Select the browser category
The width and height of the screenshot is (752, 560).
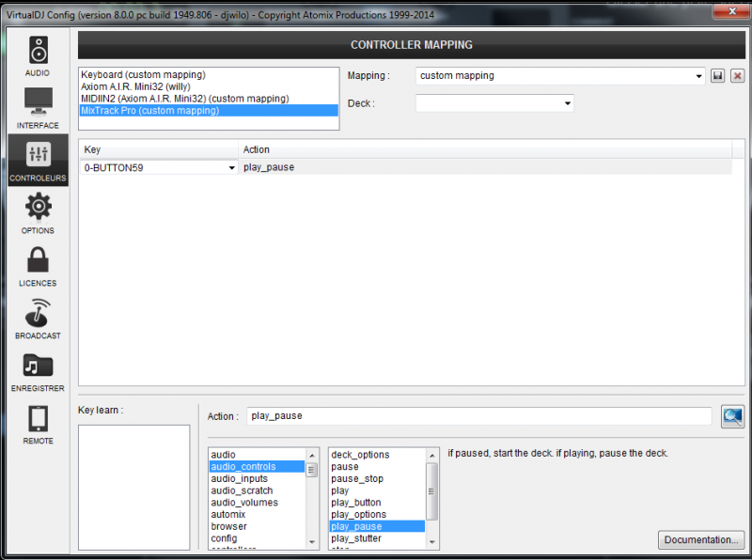[257, 526]
